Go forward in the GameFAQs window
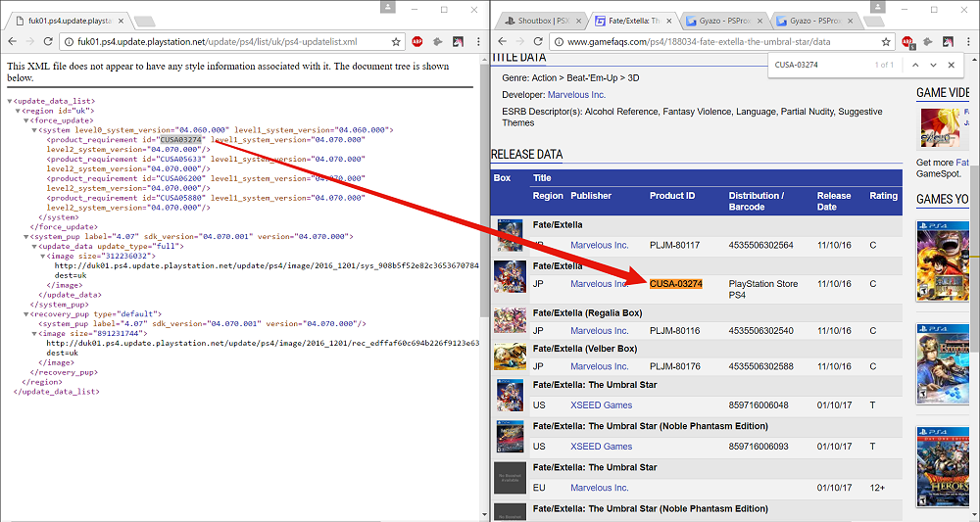 pyautogui.click(x=519, y=42)
